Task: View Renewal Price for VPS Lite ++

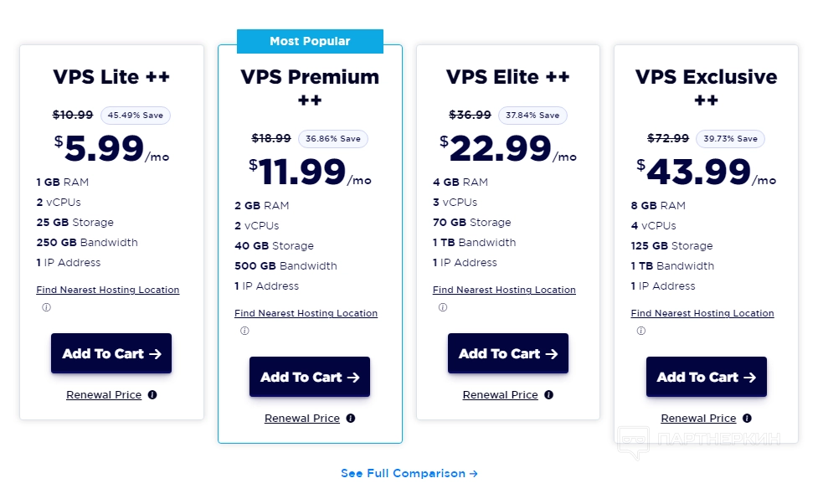Action: point(104,395)
